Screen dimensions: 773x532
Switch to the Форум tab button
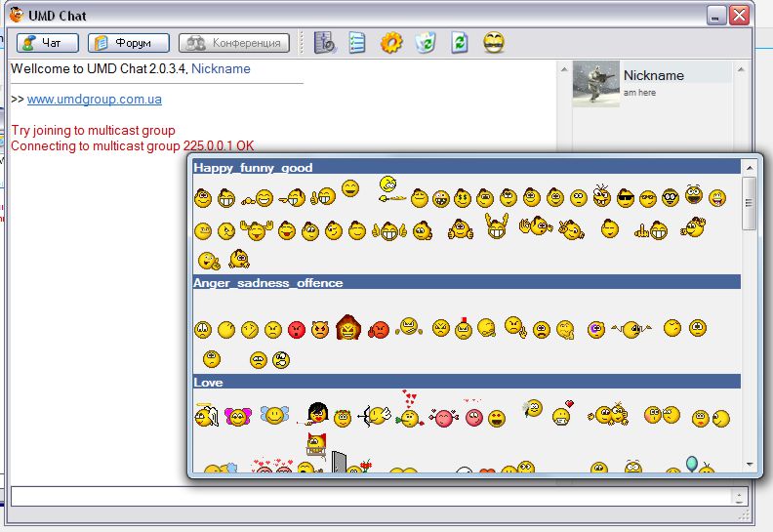pos(128,43)
